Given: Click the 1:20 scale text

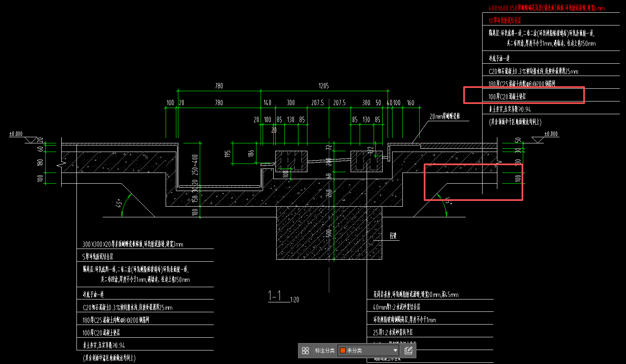Looking at the screenshot, I should tap(295, 300).
